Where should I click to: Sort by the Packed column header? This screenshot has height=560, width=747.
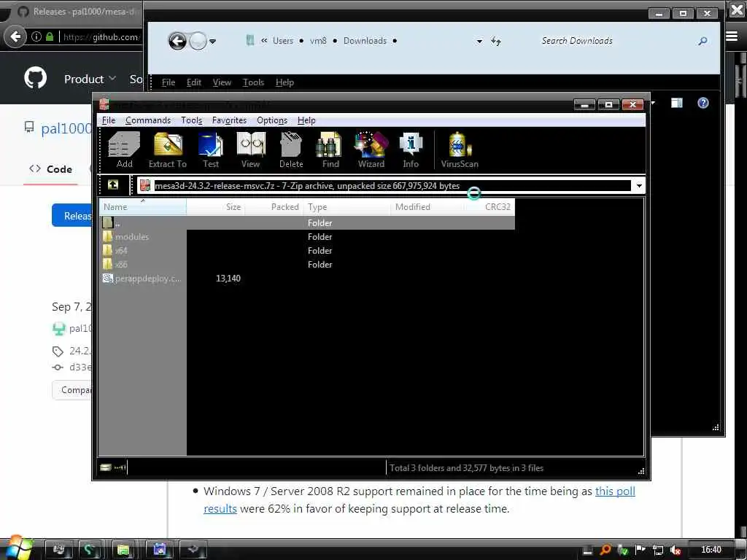[x=274, y=206]
